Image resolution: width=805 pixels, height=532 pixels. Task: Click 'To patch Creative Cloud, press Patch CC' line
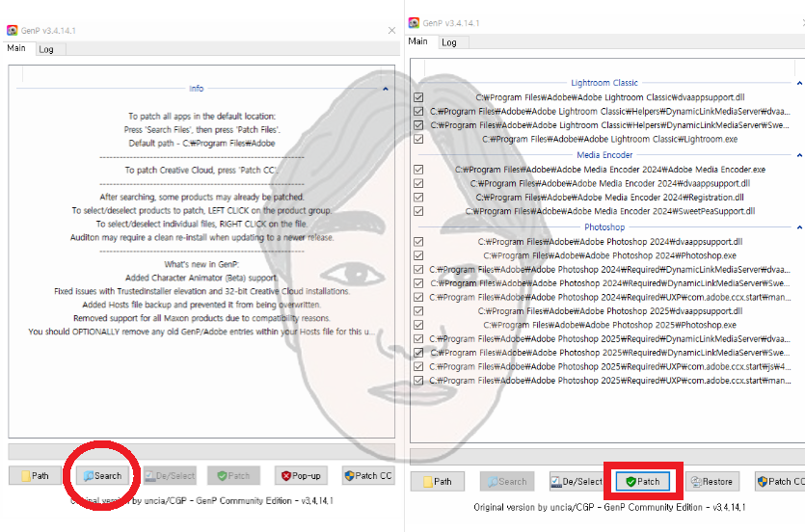[x=201, y=170]
